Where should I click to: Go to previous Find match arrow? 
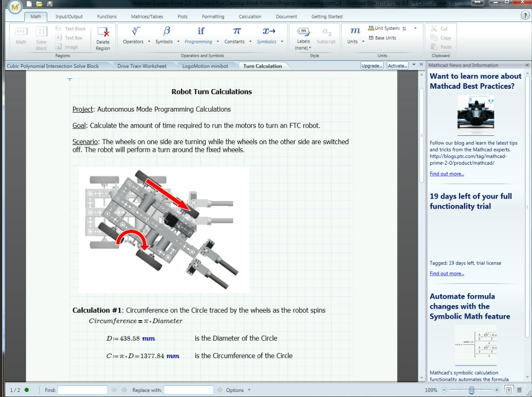click(114, 390)
